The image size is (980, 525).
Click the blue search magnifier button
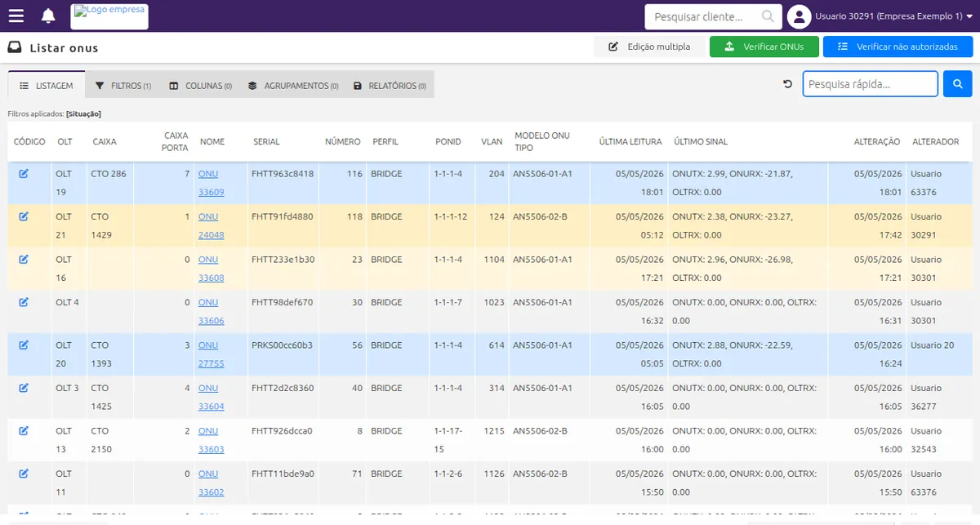958,84
